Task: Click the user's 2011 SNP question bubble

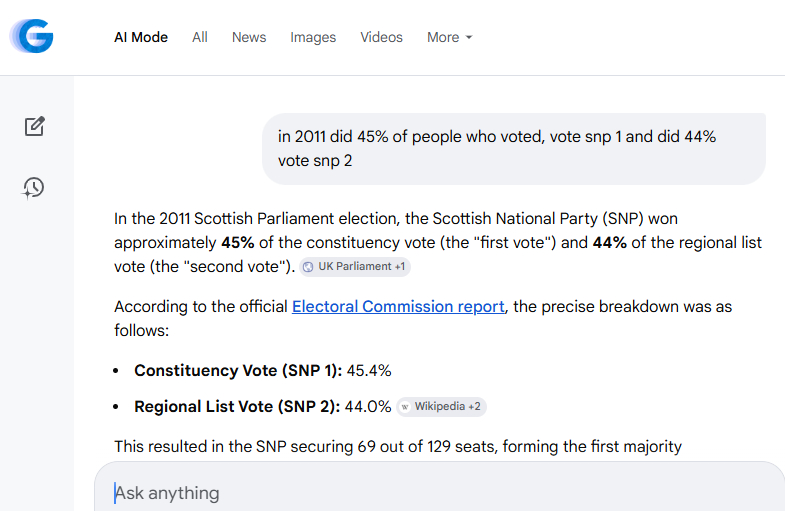Action: pyautogui.click(x=513, y=148)
